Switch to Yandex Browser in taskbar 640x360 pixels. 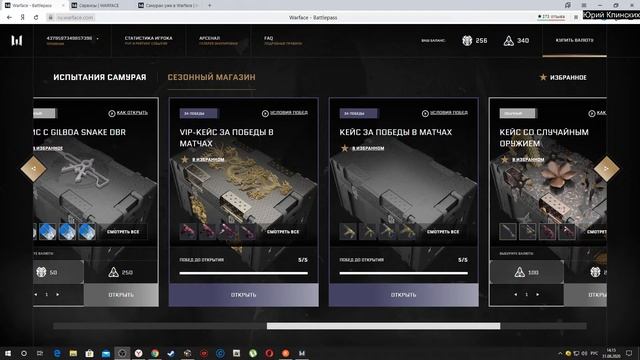[x=138, y=353]
